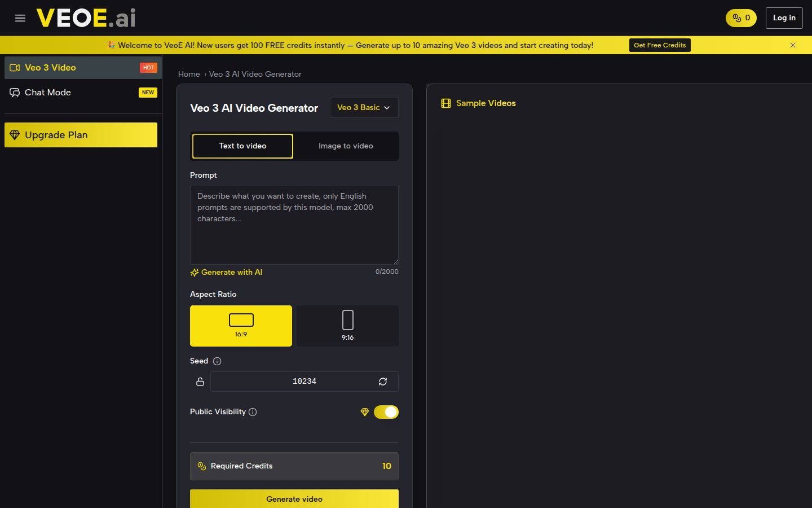Click the Sample Videos film icon

click(x=445, y=103)
